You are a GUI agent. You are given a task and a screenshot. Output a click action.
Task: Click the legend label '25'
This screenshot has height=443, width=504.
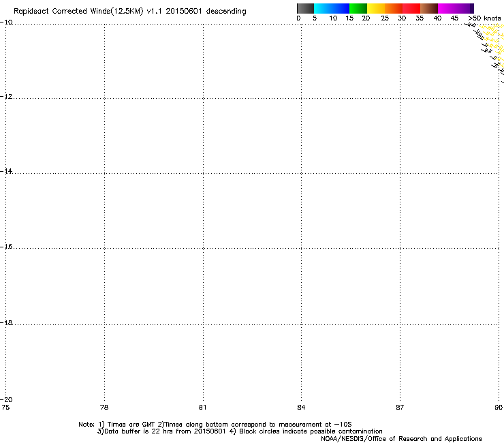click(385, 18)
